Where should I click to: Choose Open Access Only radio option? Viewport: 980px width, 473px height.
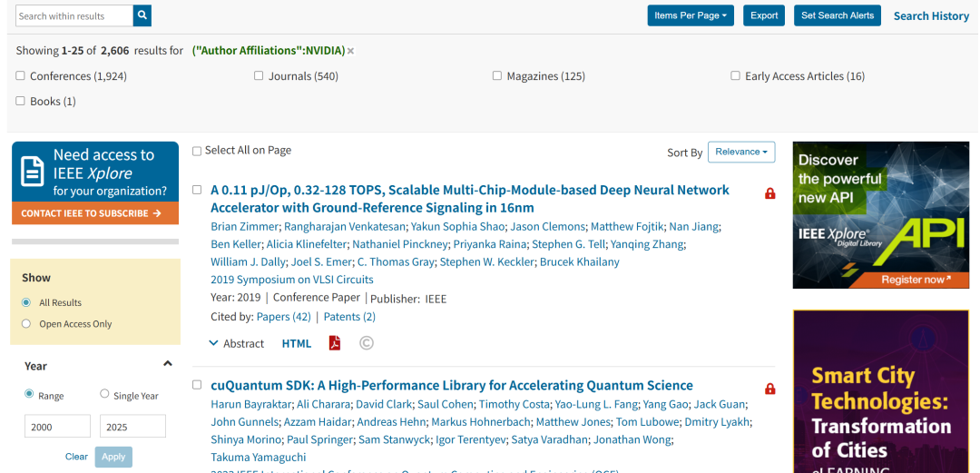[x=26, y=324]
